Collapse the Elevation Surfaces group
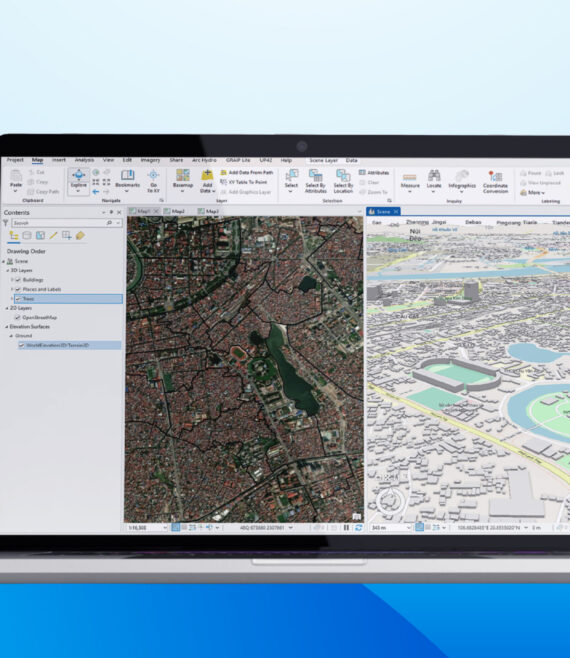 click(7, 326)
